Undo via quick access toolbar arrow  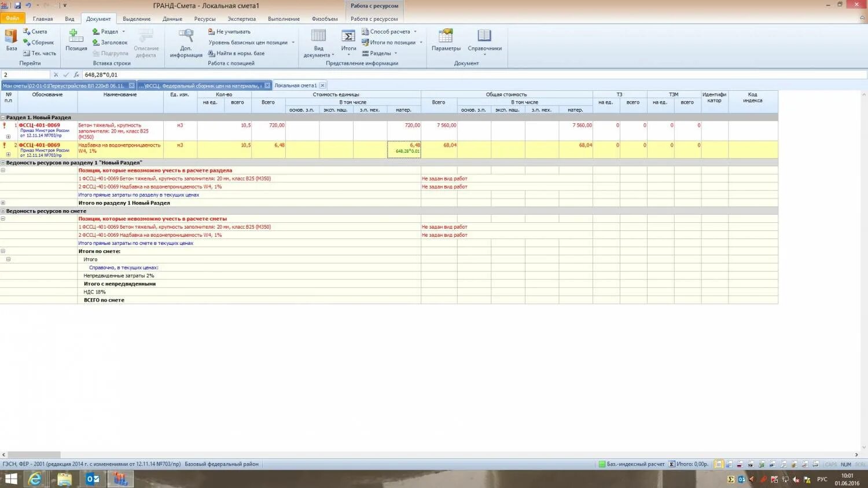tap(28, 6)
